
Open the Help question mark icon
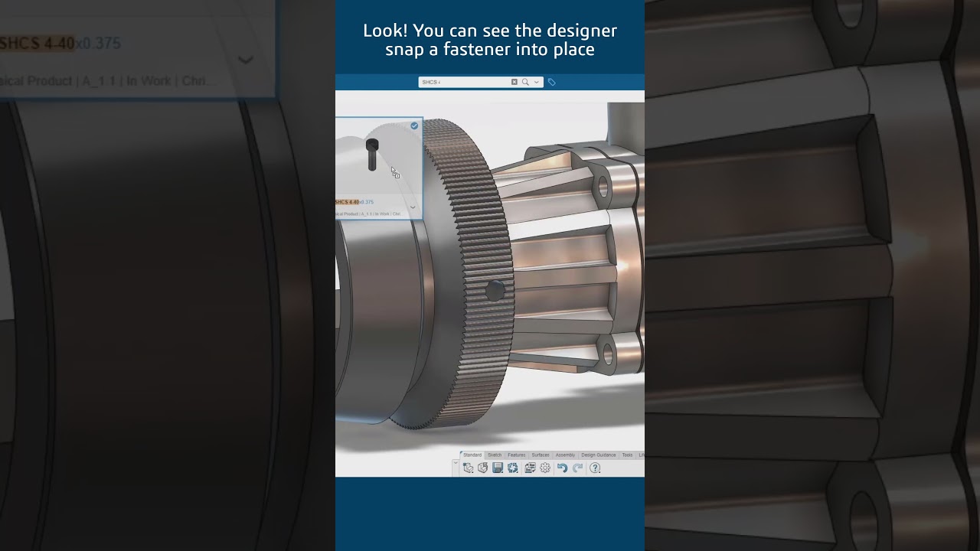595,468
